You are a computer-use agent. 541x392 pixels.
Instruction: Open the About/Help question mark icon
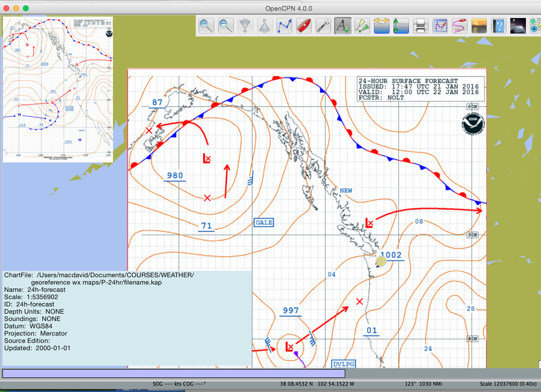(x=499, y=26)
